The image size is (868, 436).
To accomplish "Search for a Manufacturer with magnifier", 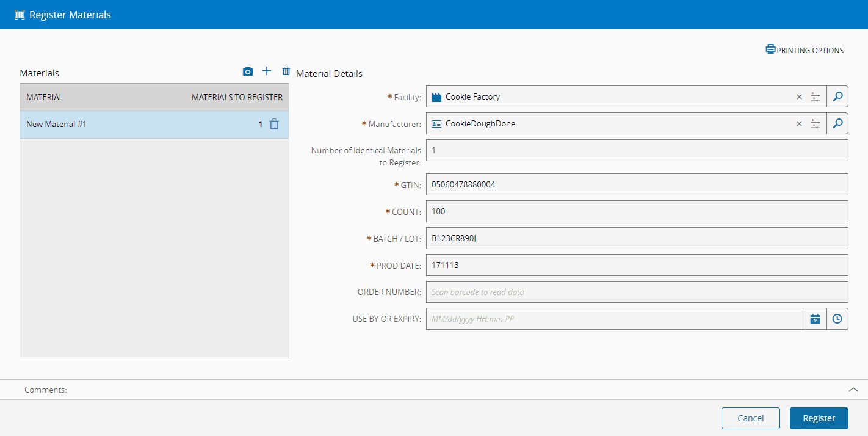I will (x=837, y=123).
